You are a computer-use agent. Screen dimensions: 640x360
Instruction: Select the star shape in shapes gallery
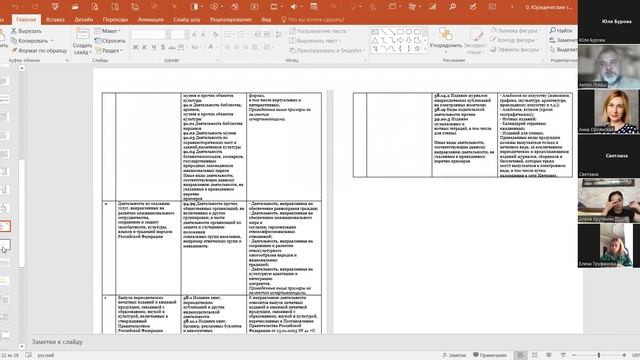417,49
